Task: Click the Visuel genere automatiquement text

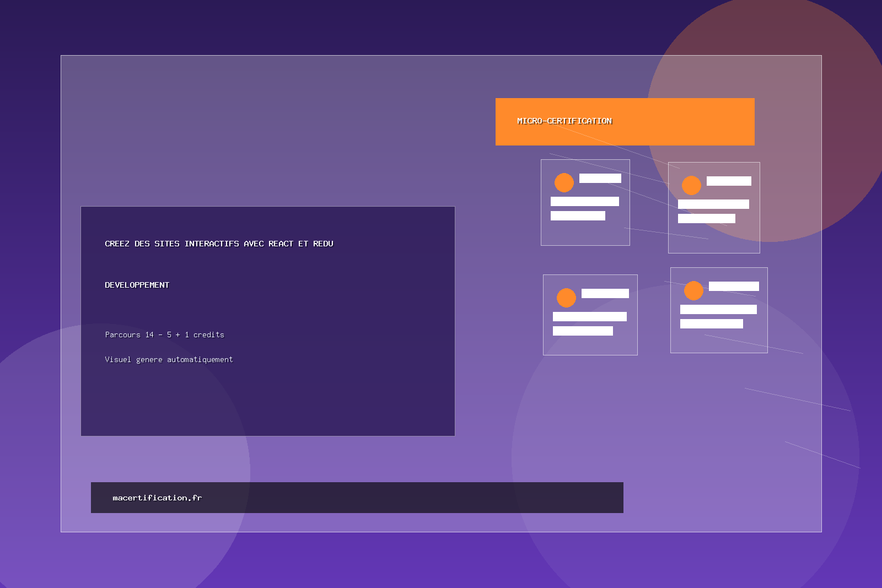Action: [169, 359]
